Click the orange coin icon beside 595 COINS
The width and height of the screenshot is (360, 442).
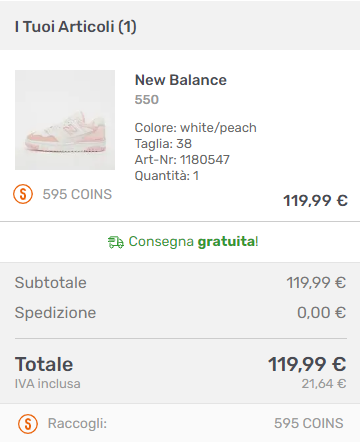click(23, 194)
